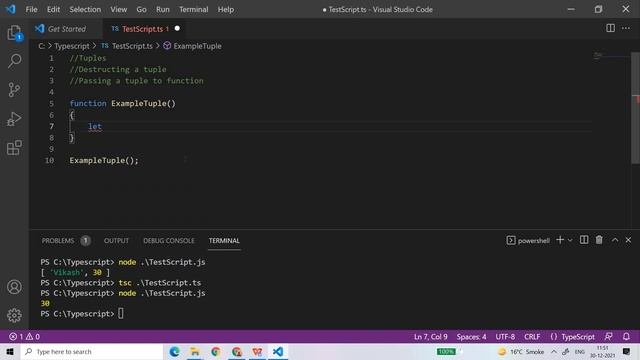
Task: Change encoding via UTF-8 indicator
Action: [505, 337]
